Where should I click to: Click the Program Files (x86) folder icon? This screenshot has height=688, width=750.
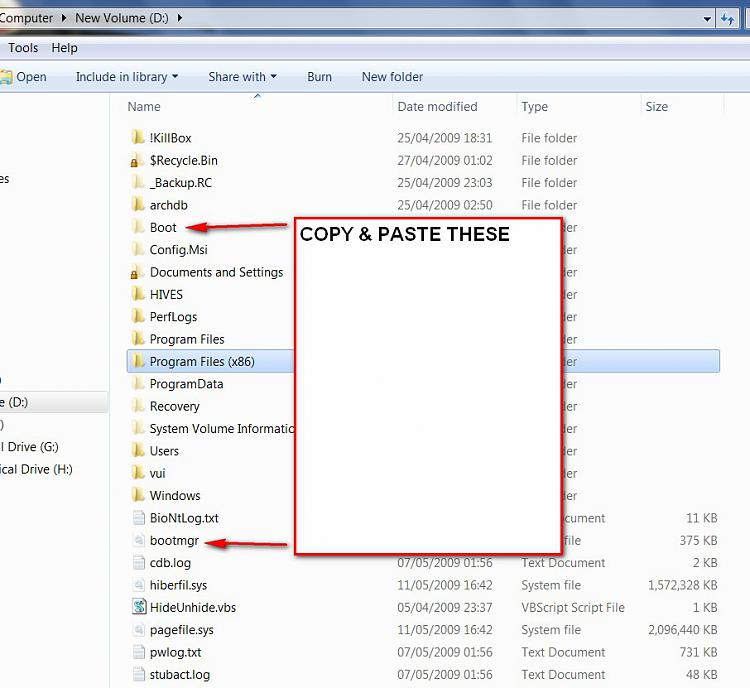click(138, 361)
